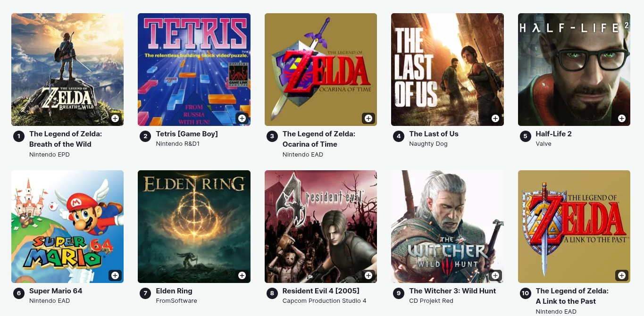Click the plus icon on Elden Ring cover

[242, 275]
